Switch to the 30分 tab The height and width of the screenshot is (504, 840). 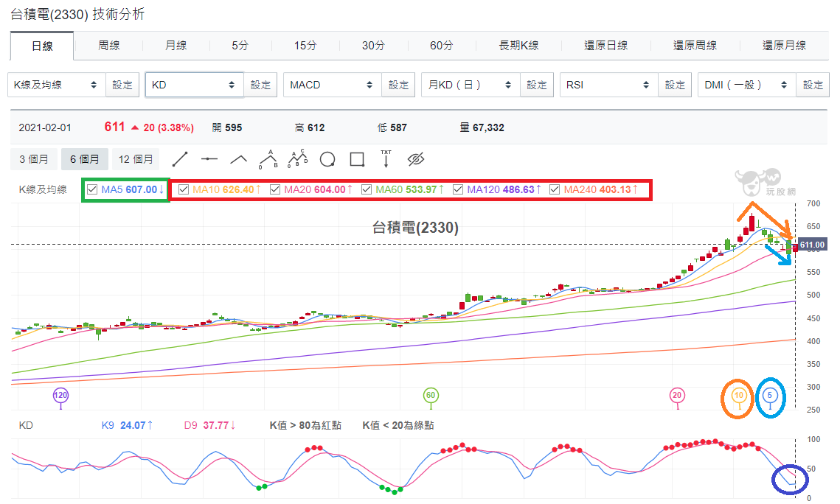pyautogui.click(x=373, y=46)
